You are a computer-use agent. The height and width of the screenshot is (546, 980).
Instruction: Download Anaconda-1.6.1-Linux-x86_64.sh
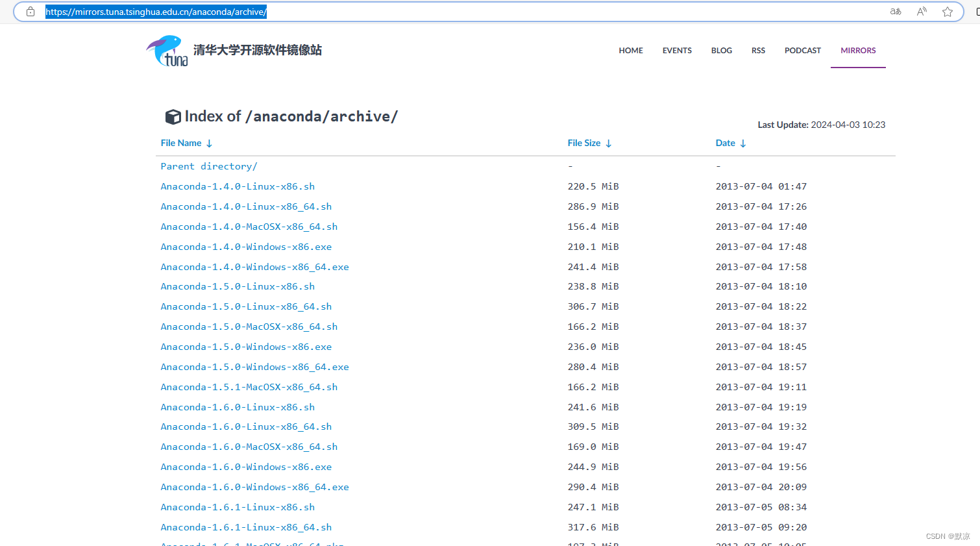pyautogui.click(x=246, y=528)
